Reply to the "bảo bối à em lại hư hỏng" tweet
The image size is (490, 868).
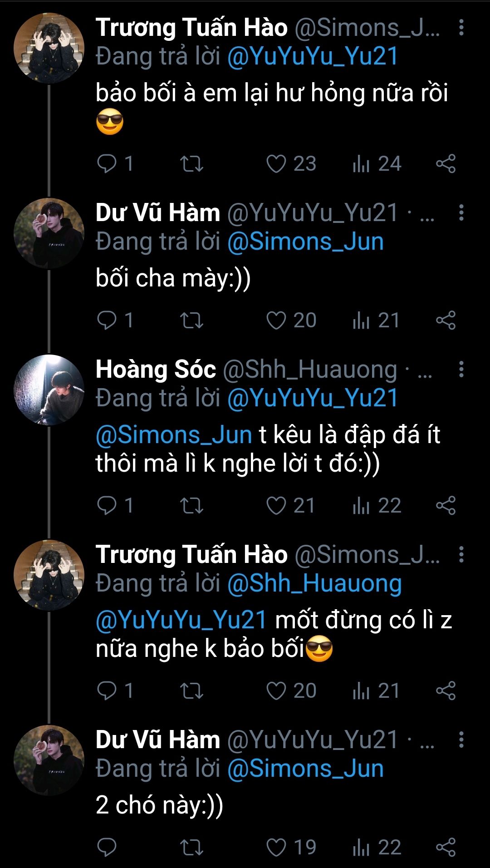(x=107, y=164)
